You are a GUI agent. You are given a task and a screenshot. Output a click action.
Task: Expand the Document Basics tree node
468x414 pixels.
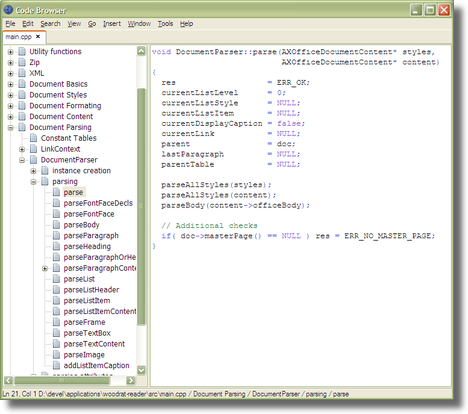(10, 84)
